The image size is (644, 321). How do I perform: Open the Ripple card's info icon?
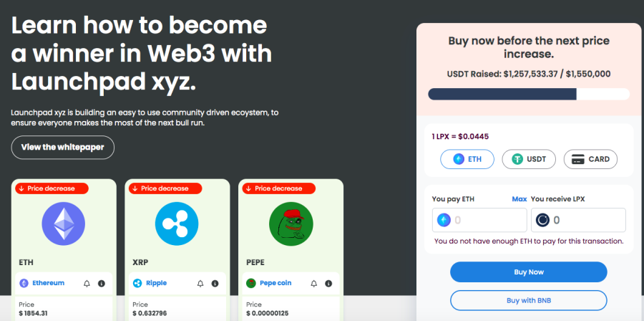[x=215, y=284]
